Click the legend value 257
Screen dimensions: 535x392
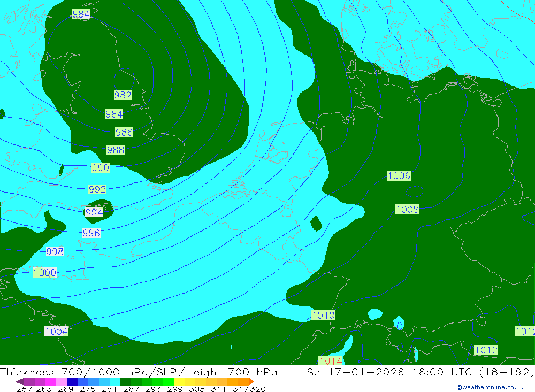pyautogui.click(x=24, y=389)
